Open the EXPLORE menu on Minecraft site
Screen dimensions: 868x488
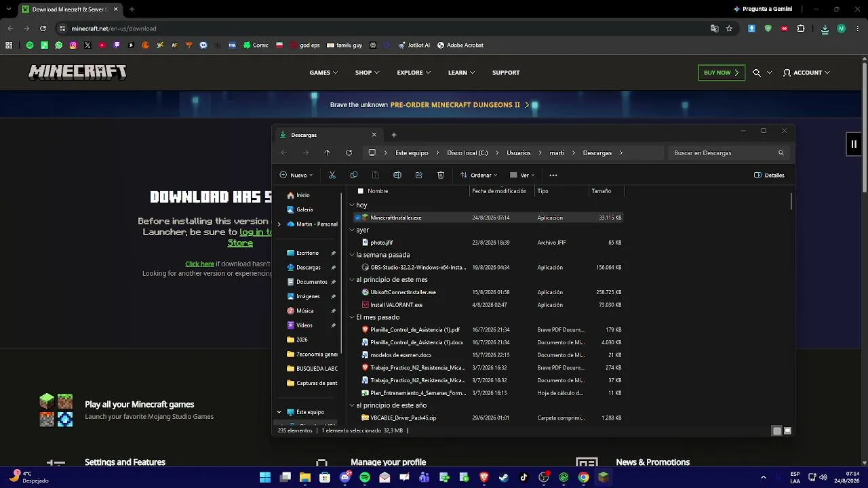pos(414,73)
